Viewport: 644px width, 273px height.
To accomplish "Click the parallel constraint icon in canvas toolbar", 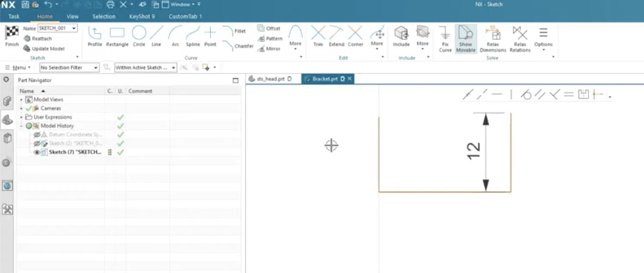I will (x=539, y=95).
